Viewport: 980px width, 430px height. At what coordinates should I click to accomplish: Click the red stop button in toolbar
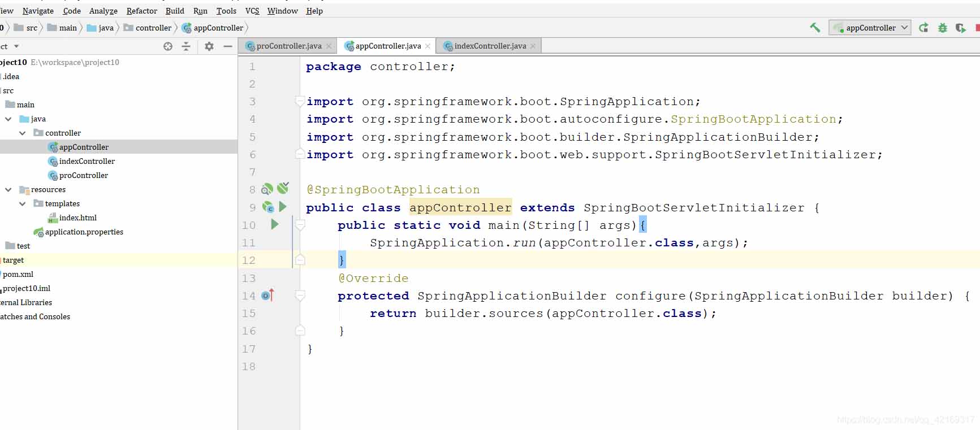(977, 28)
